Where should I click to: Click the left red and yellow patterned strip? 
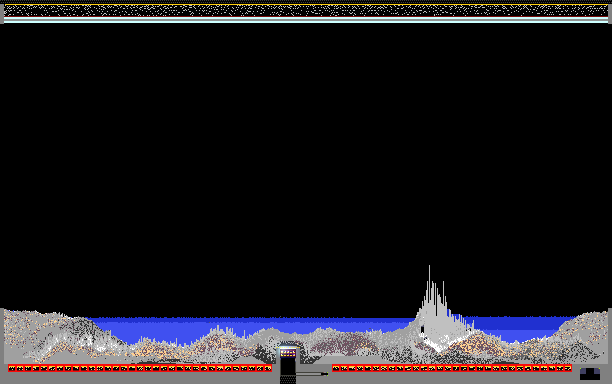coord(140,368)
